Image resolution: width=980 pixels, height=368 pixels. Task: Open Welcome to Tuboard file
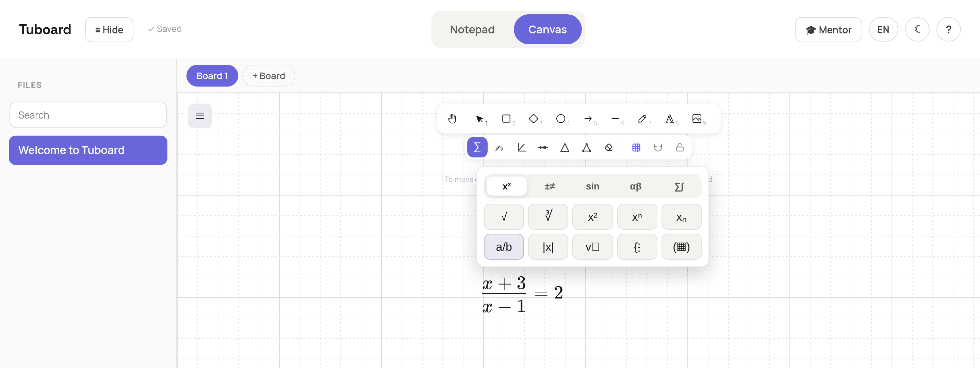[x=88, y=150]
